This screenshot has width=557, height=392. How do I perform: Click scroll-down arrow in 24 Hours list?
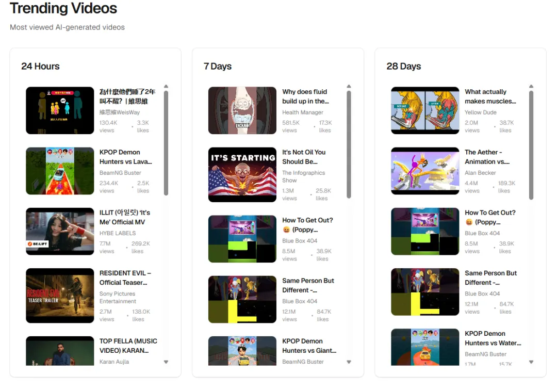[166, 362]
